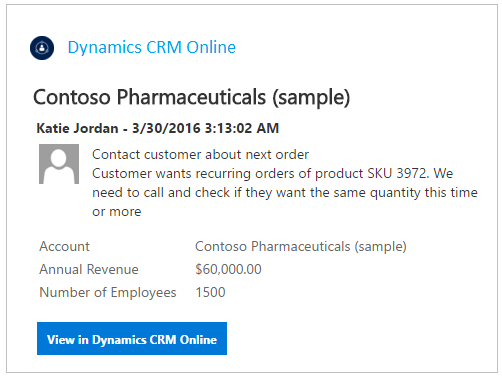This screenshot has height=376, width=502.
Task: Select the Number of Employees label
Action: [108, 292]
